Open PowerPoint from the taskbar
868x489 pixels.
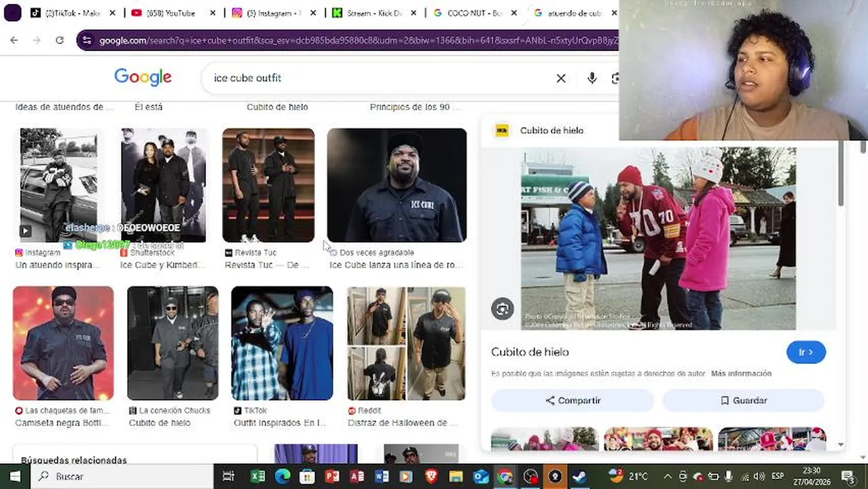click(332, 477)
